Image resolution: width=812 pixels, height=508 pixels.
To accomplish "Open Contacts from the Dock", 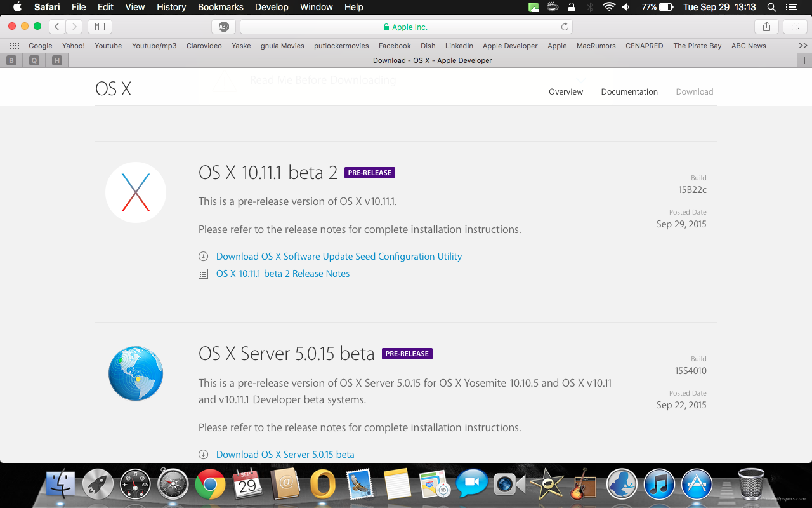I will (x=285, y=485).
